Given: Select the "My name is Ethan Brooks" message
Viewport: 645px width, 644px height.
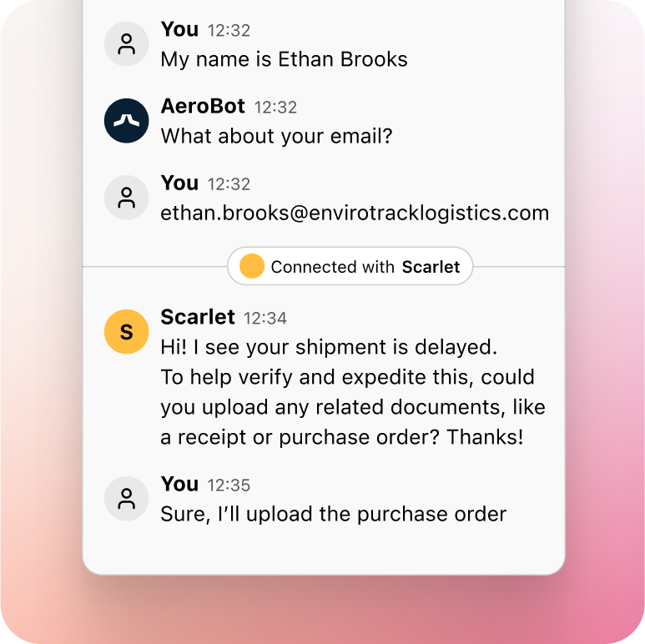Looking at the screenshot, I should (x=285, y=59).
